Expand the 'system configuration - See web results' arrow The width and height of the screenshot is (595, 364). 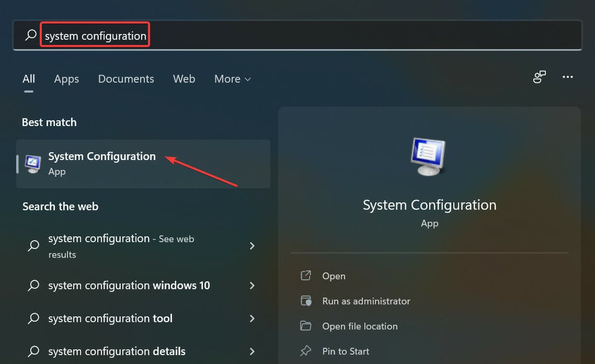pos(252,246)
